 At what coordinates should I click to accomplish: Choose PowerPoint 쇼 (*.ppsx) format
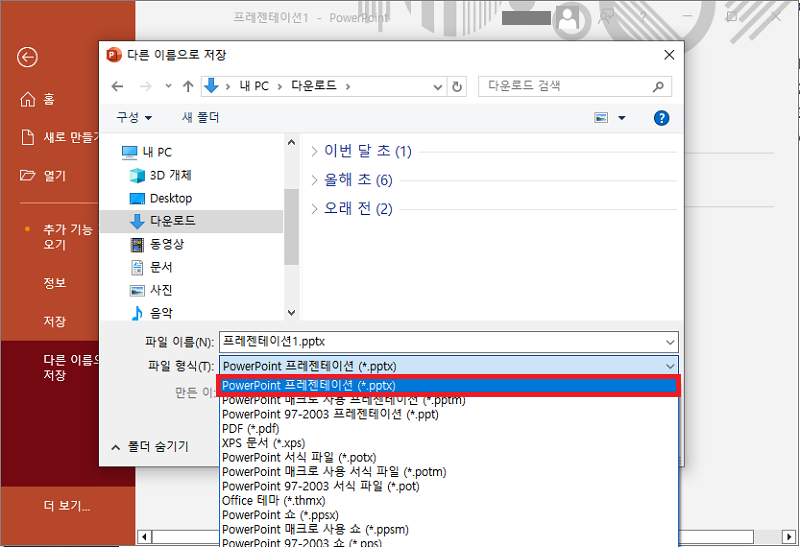point(280,514)
